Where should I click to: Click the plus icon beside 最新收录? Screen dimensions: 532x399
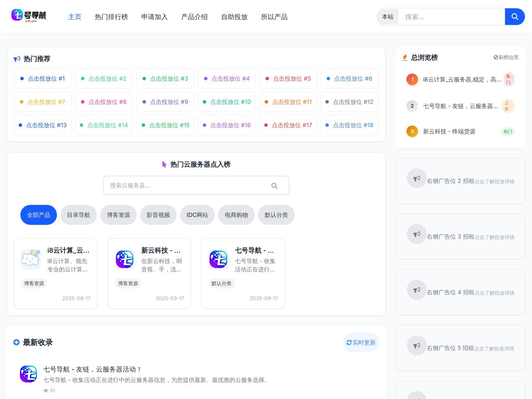click(x=16, y=342)
